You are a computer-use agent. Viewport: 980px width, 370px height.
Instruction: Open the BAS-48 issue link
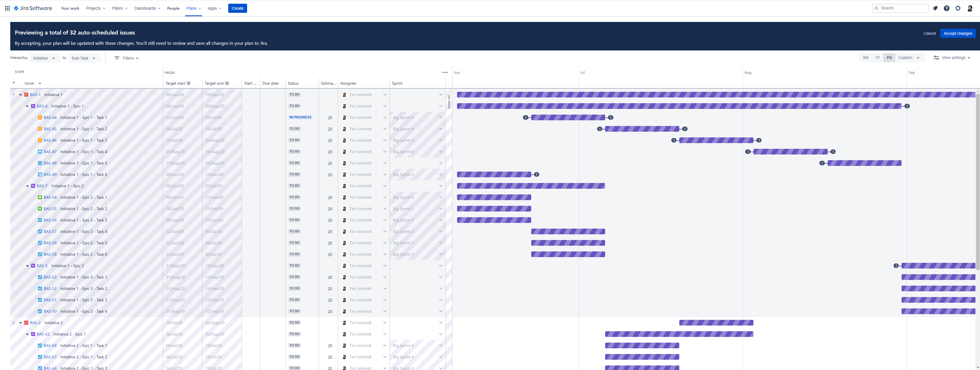click(x=50, y=163)
